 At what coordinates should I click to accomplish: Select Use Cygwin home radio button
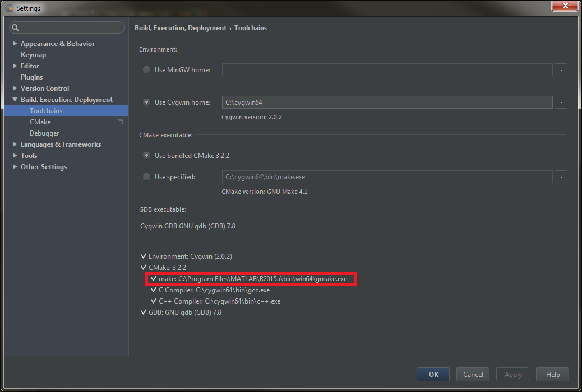click(x=146, y=102)
